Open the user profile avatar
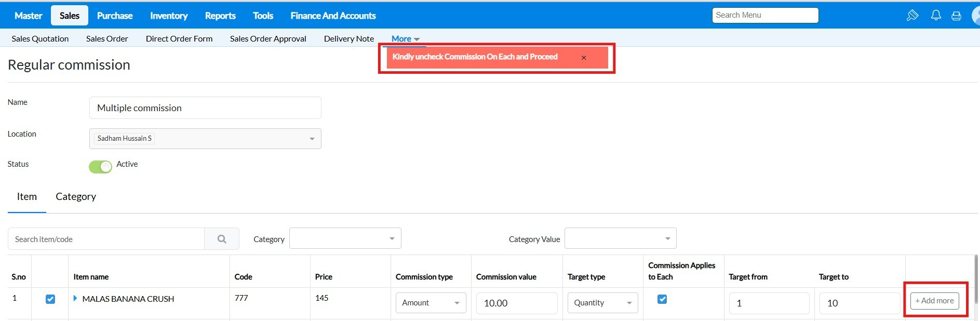This screenshot has width=980, height=321. pyautogui.click(x=975, y=16)
